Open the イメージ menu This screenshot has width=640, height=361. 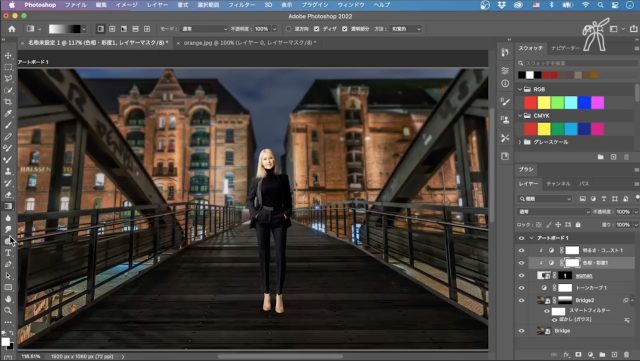point(127,5)
